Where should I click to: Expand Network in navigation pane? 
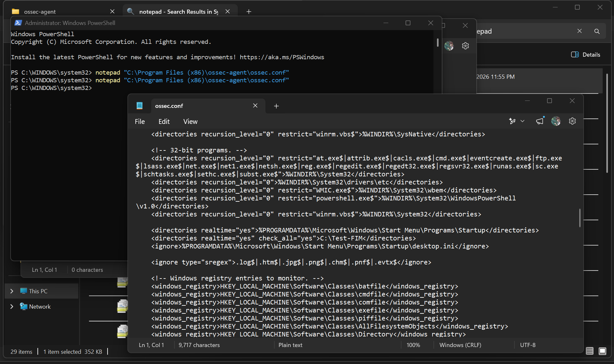click(x=12, y=306)
